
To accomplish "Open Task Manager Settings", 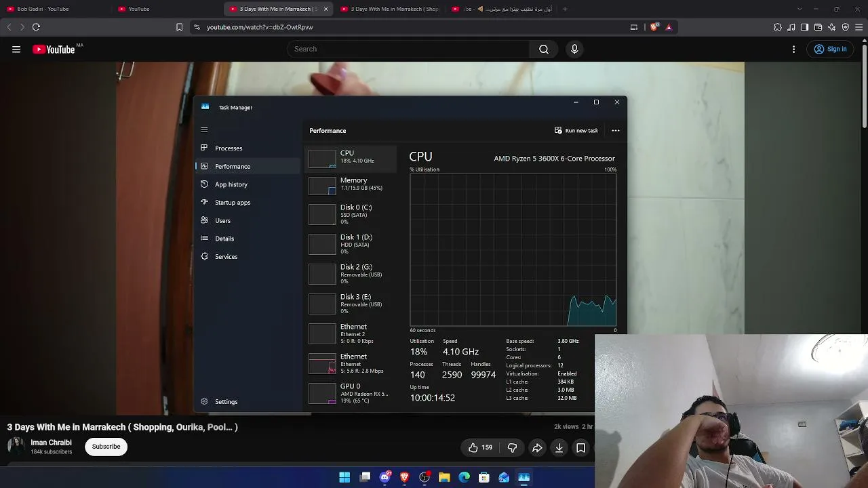I will tap(226, 401).
